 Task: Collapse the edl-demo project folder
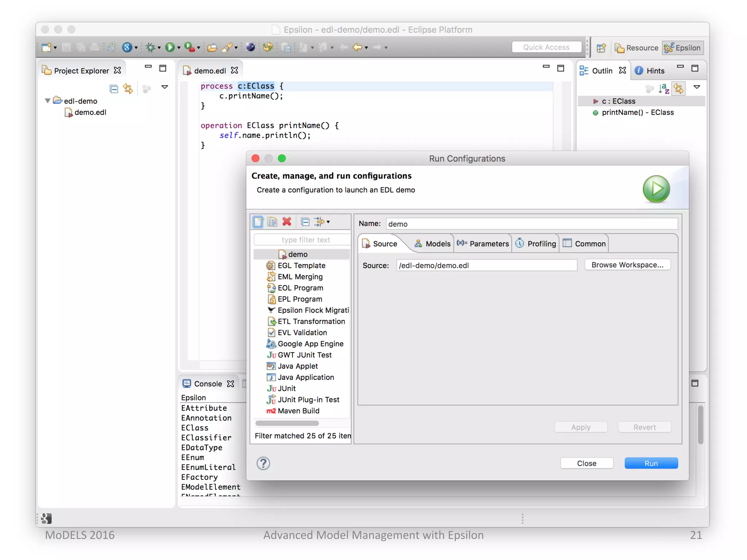(47, 101)
